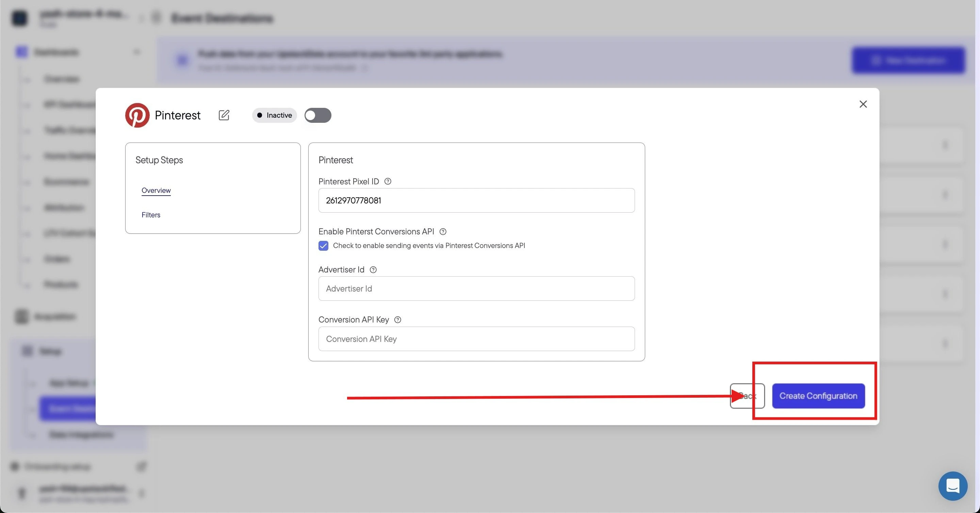
Task: Click the blurred blue button in top right
Action: (x=909, y=60)
